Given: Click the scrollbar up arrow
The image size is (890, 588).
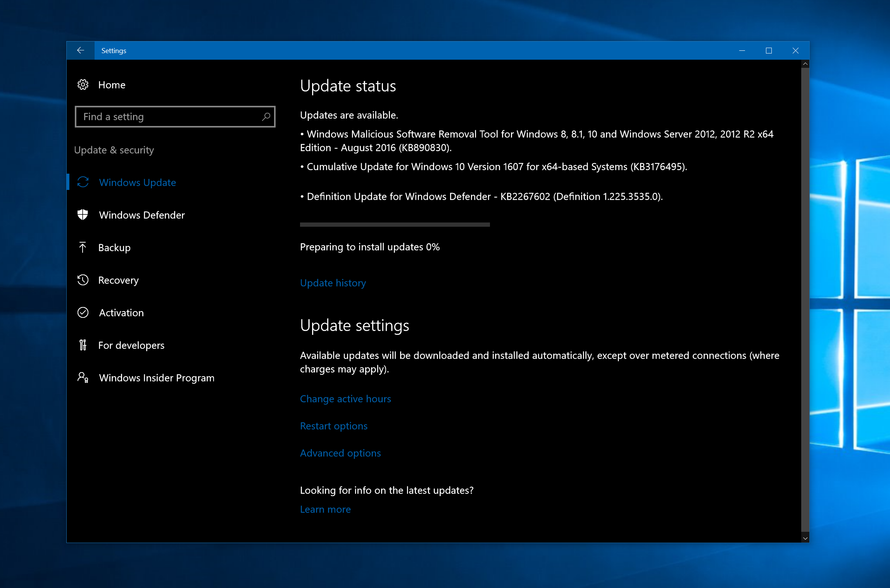Looking at the screenshot, I should click(x=805, y=64).
